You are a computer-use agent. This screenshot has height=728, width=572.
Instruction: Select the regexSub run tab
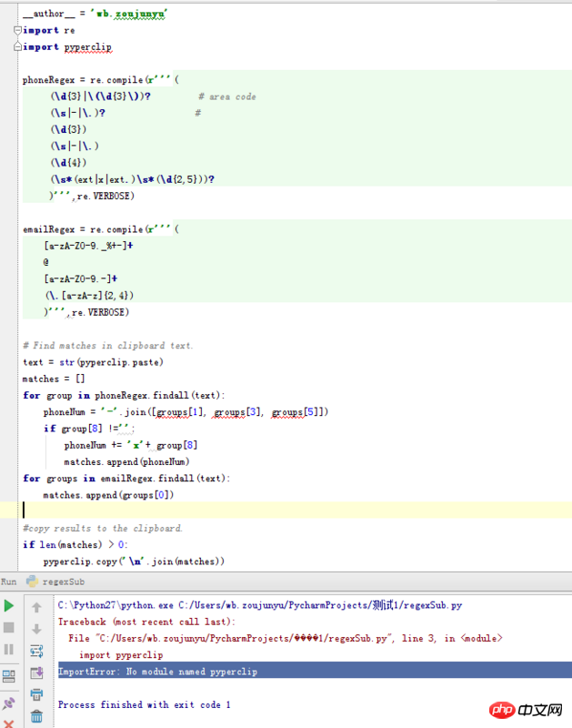click(x=62, y=581)
